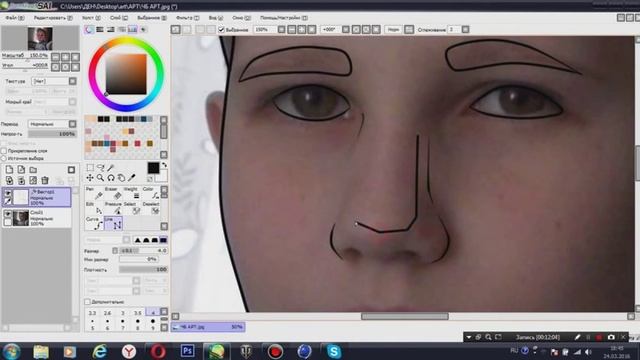Viewport: 640px width, 360px height.
Task: Zoom in with Масштаб plus button
Action: (65, 57)
